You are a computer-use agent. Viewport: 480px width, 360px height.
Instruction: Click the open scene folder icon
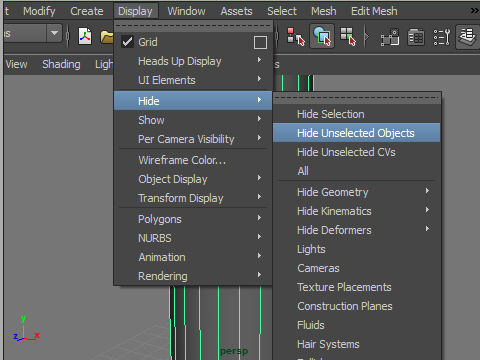click(x=107, y=37)
